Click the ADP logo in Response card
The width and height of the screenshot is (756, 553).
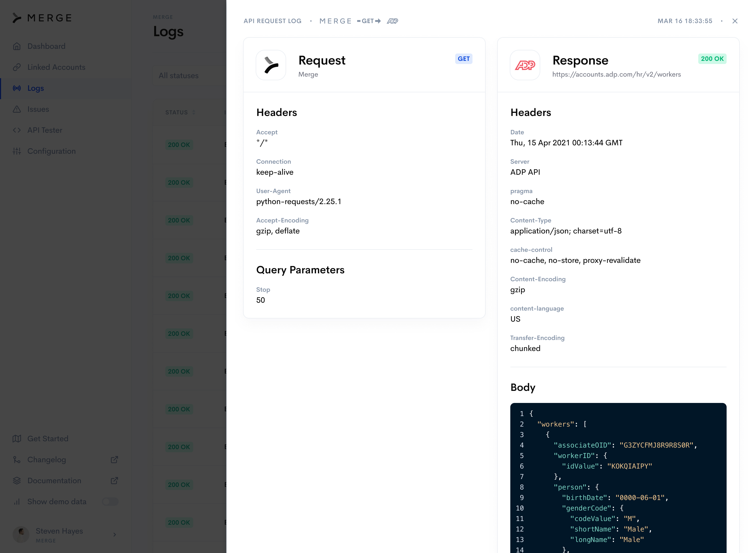tap(525, 65)
